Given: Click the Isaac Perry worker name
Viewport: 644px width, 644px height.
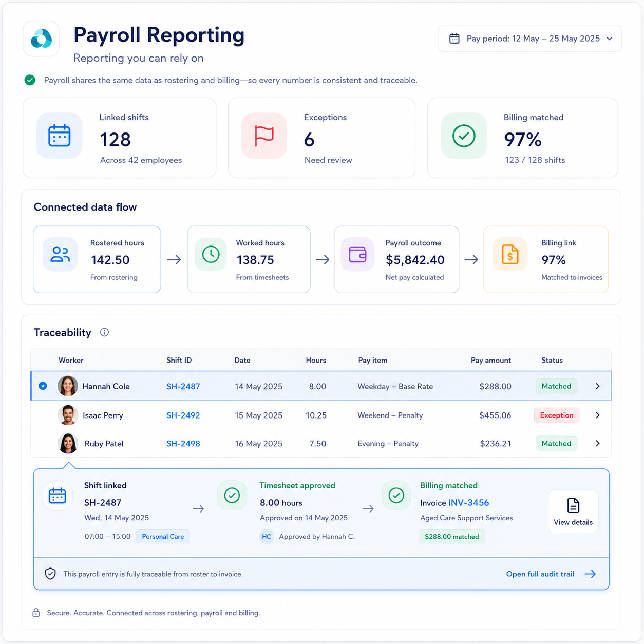Looking at the screenshot, I should (103, 415).
